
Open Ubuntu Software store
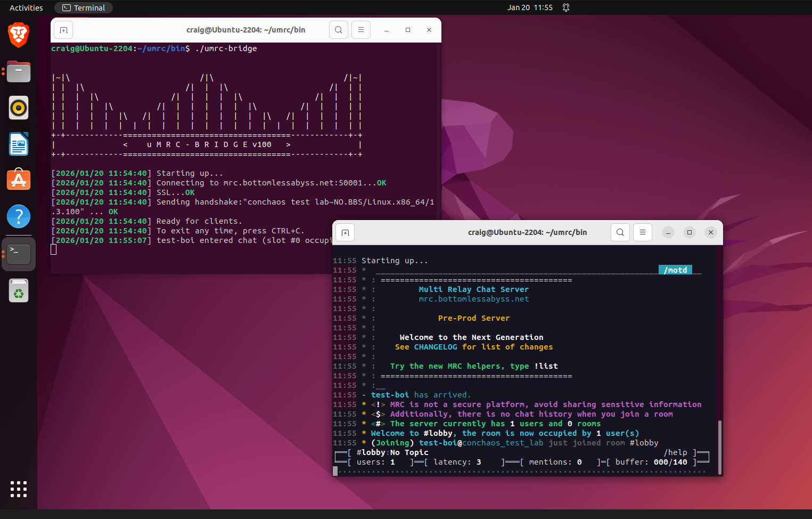[19, 180]
